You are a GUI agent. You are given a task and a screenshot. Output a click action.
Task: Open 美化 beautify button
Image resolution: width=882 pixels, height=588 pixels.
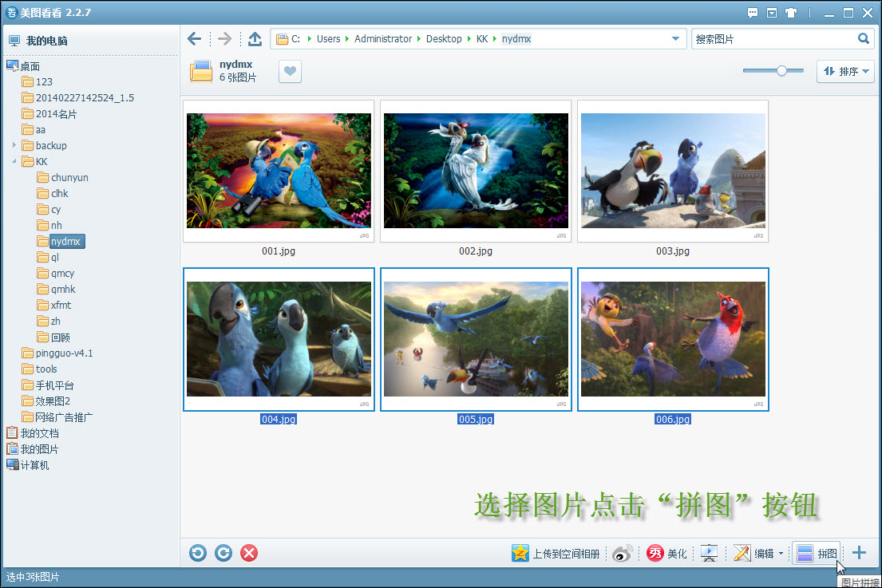point(667,554)
